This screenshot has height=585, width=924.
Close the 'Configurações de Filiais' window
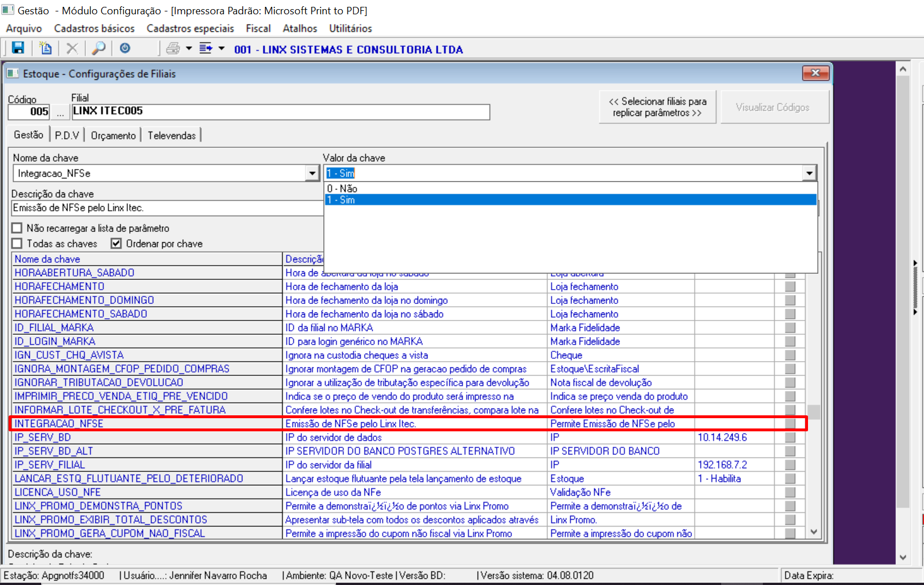(815, 73)
